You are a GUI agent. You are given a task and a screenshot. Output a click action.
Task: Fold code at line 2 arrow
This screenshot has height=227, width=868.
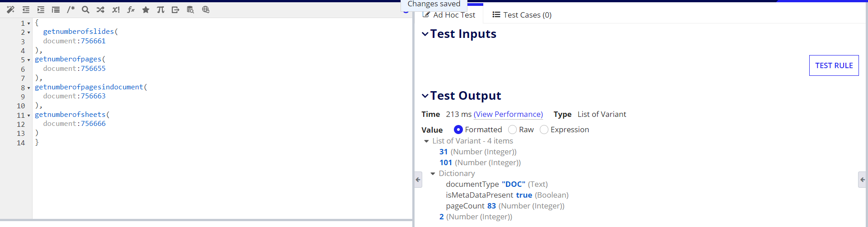tap(28, 32)
